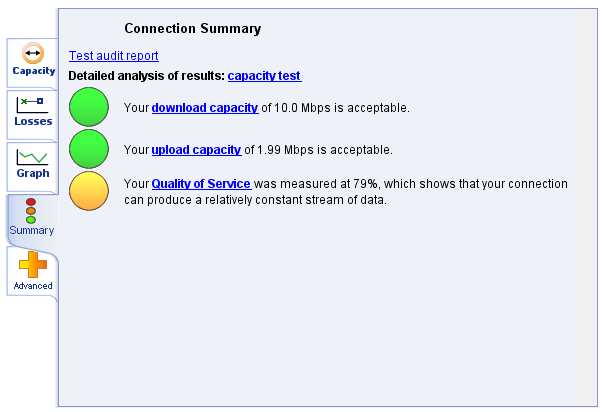Click the Connection Summary heading
Image resolution: width=603 pixels, height=412 pixels.
point(193,28)
